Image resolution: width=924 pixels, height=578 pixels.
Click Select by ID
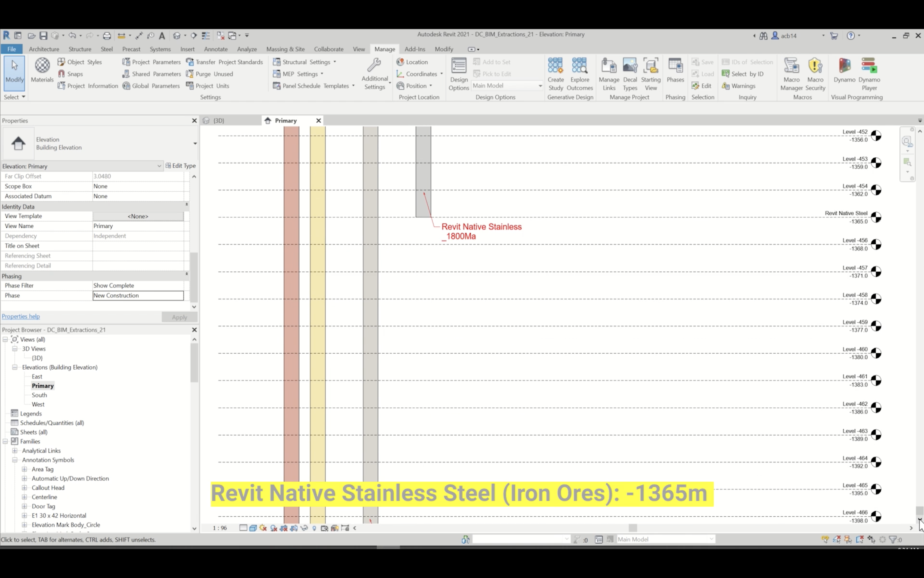[x=743, y=74]
